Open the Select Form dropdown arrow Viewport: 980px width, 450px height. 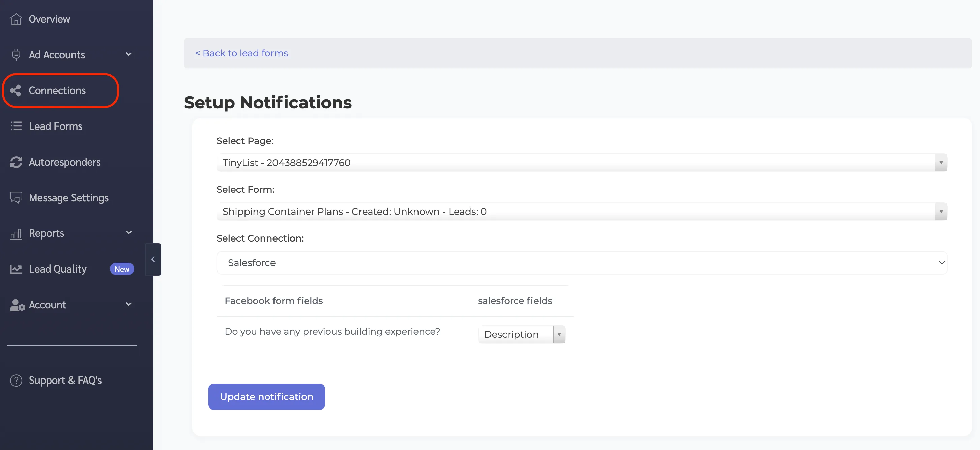click(x=941, y=212)
